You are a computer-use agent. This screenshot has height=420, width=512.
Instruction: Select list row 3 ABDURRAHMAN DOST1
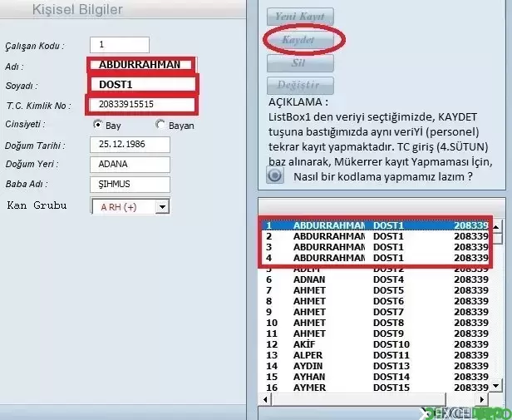pyautogui.click(x=376, y=247)
